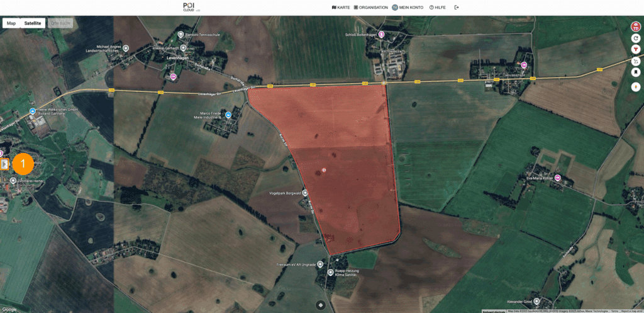Open the ORGANISATION menu item
This screenshot has height=313, width=644.
pos(371,8)
